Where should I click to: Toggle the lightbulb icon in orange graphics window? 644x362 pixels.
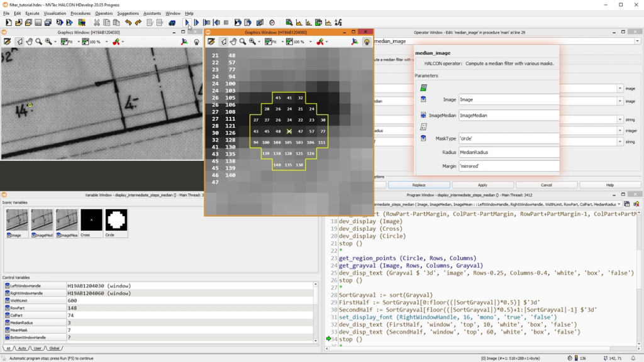pyautogui.click(x=367, y=42)
